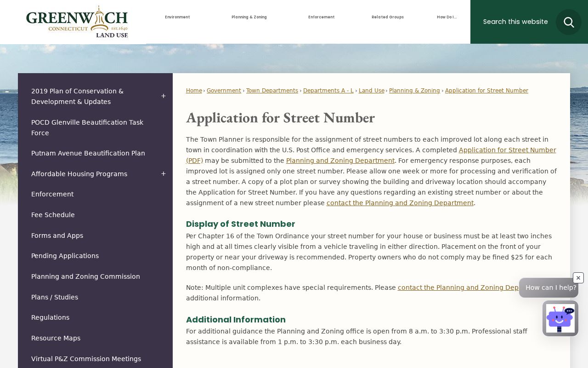Viewport: 588px width, 368px height.
Task: Open the chatbot robot assistant icon
Action: pyautogui.click(x=560, y=318)
